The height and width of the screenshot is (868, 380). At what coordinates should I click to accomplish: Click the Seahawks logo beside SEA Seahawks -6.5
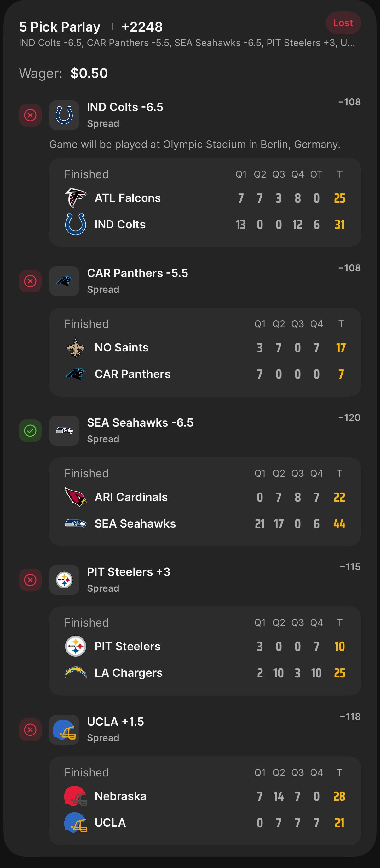click(64, 431)
